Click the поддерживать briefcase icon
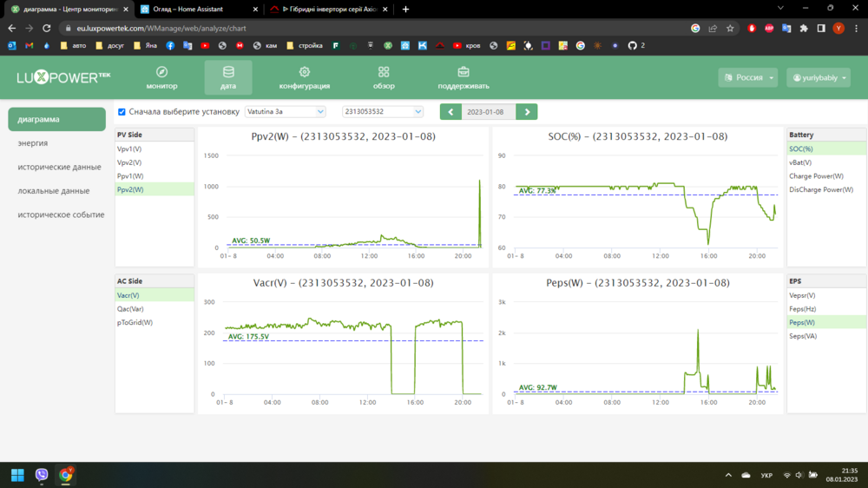Screen dimensions: 868x488 click(x=464, y=73)
